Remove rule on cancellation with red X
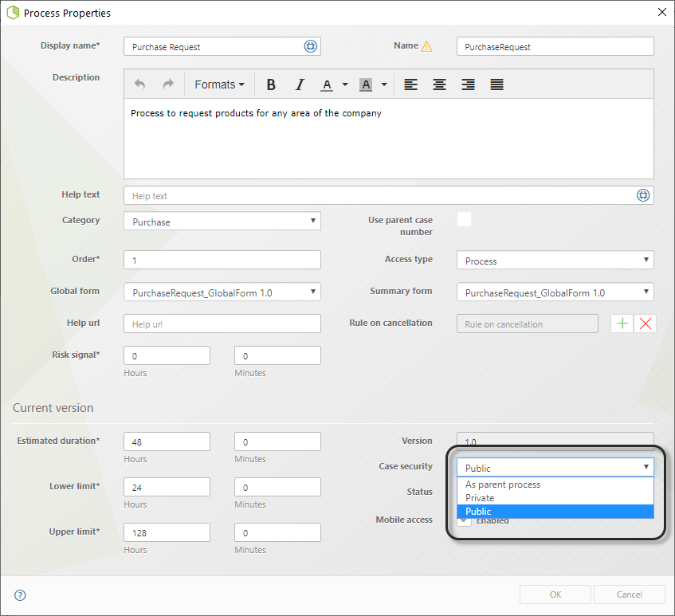 click(645, 324)
